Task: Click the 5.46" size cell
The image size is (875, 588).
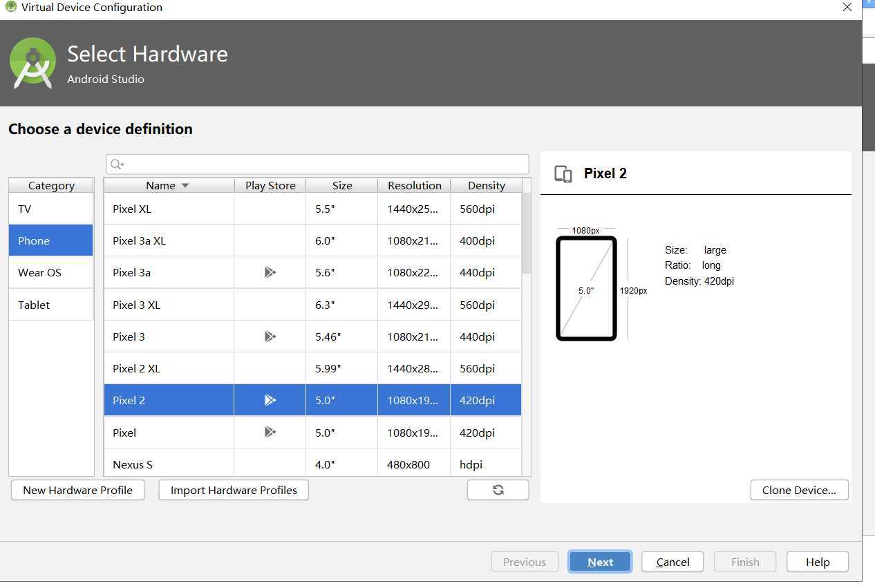Action: tap(342, 336)
